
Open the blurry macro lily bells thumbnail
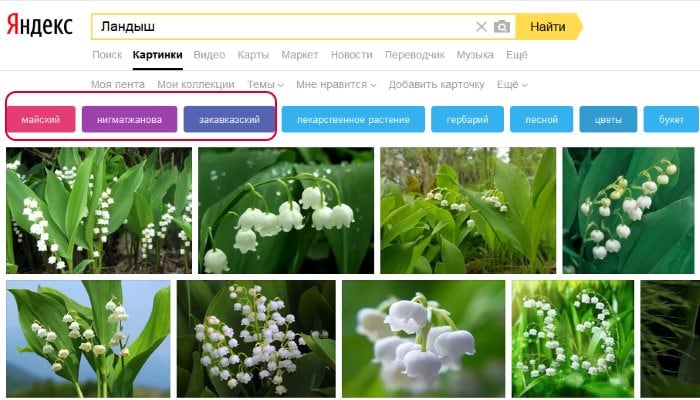(x=424, y=339)
